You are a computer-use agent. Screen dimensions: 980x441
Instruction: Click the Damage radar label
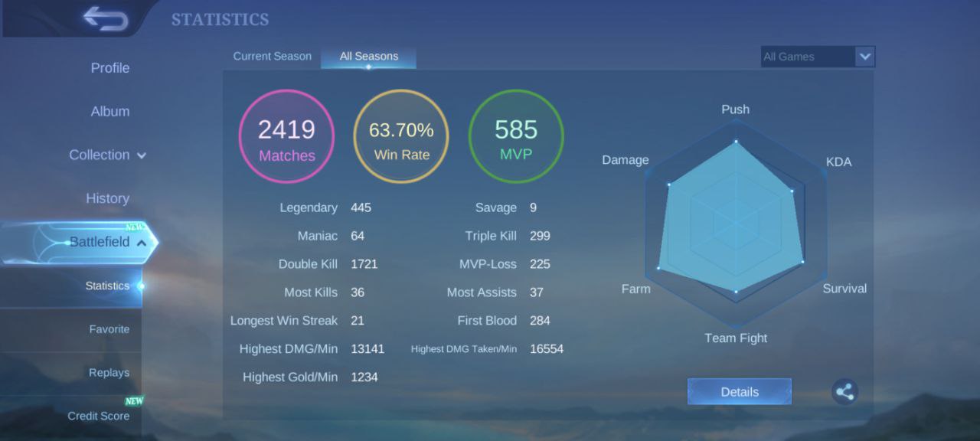tap(626, 160)
